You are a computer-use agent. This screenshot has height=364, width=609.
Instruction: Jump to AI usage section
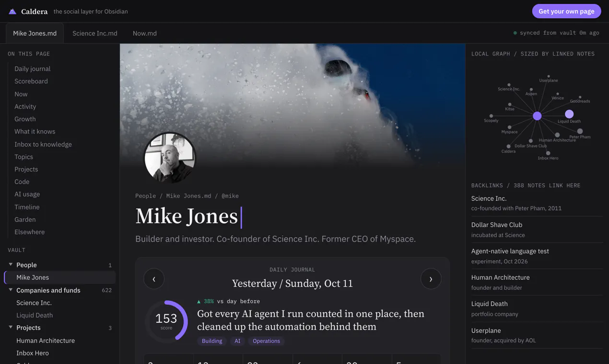tap(27, 194)
